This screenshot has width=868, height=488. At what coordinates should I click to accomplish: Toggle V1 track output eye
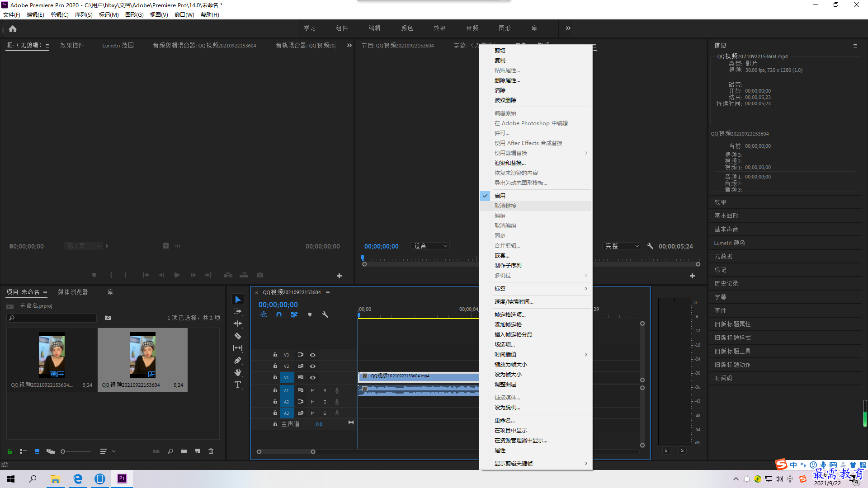click(312, 377)
